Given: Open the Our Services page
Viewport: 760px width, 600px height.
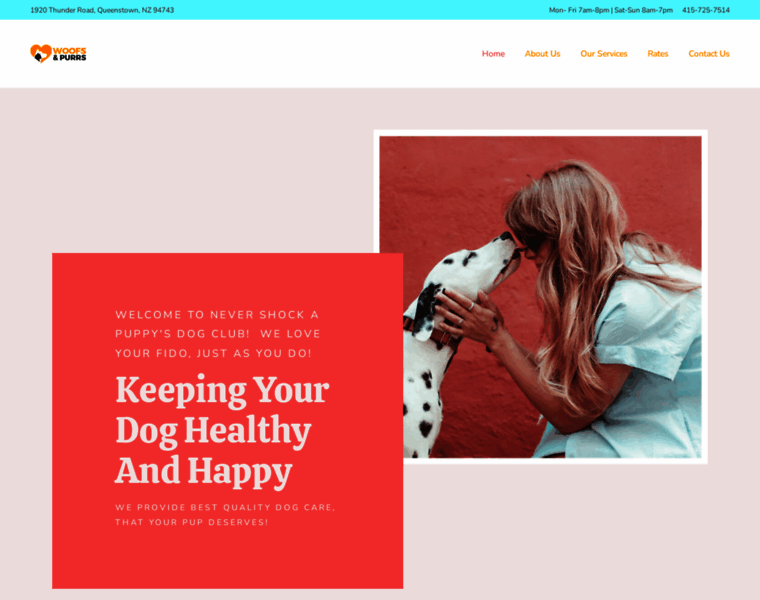Looking at the screenshot, I should coord(603,54).
